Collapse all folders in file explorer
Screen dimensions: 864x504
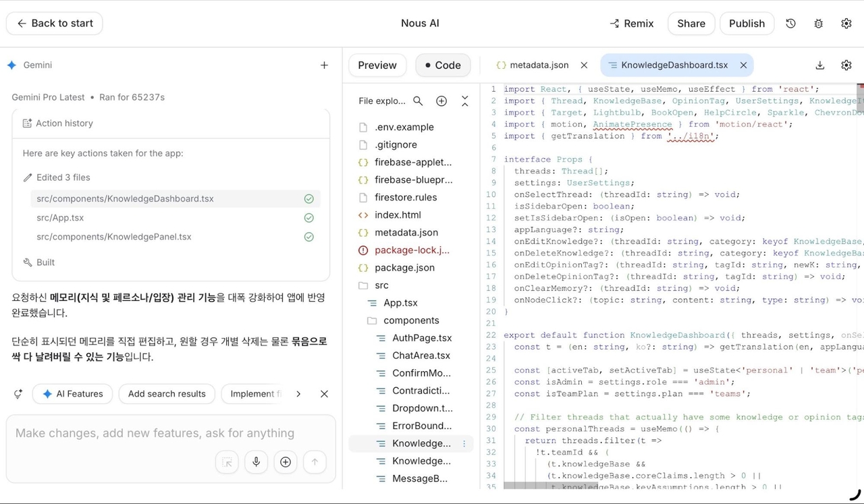tap(465, 101)
